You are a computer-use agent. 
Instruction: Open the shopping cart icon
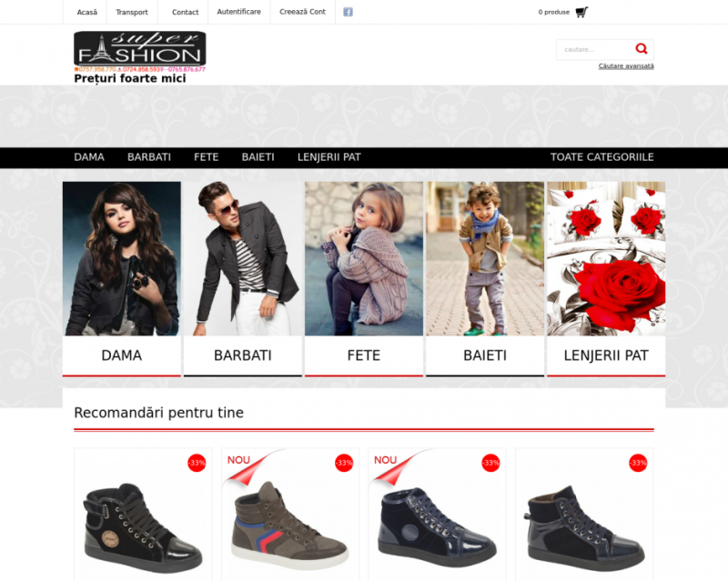[x=581, y=12]
